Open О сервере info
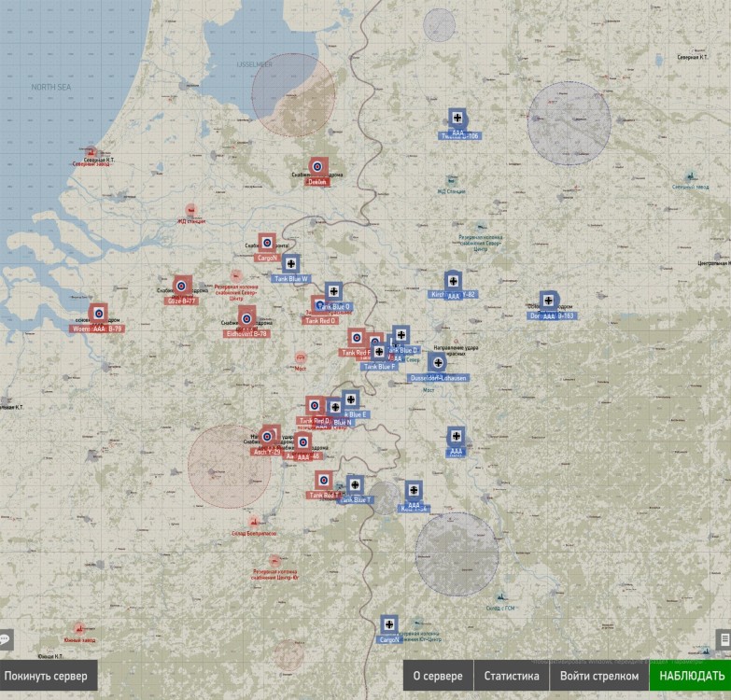This screenshot has height=700, width=731. click(x=438, y=676)
